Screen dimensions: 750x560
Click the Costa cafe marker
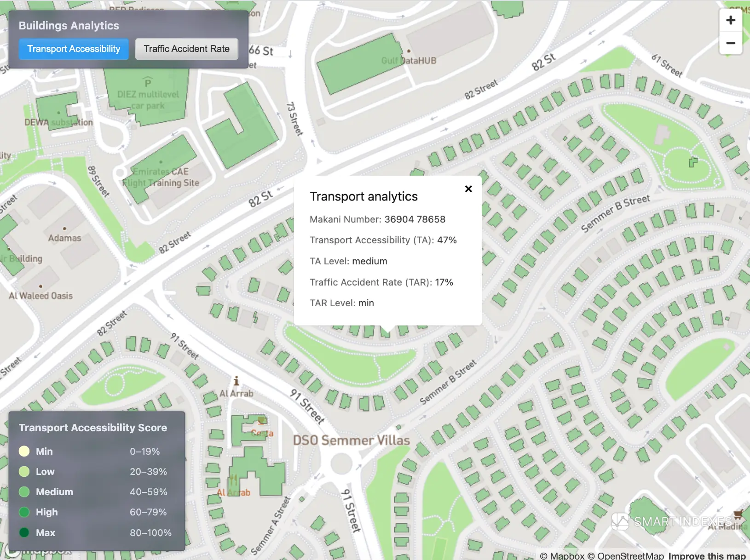point(262,420)
